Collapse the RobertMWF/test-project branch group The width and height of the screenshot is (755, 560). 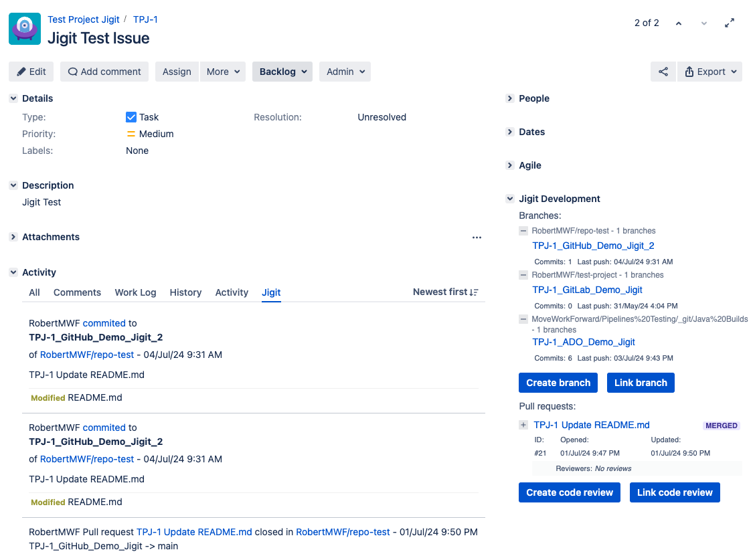[x=523, y=274]
